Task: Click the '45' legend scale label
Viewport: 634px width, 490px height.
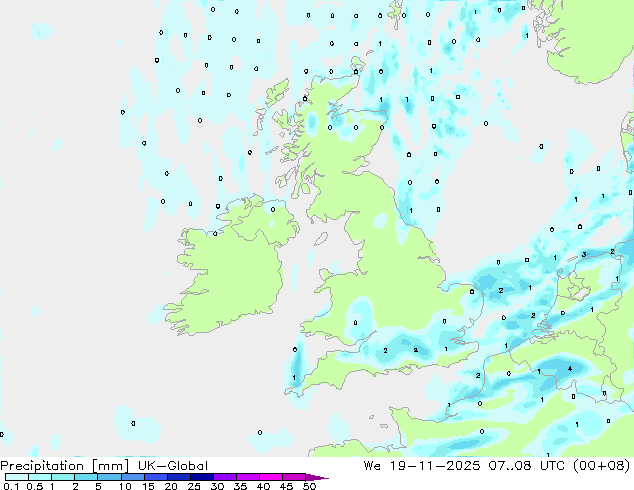Action: (286, 486)
